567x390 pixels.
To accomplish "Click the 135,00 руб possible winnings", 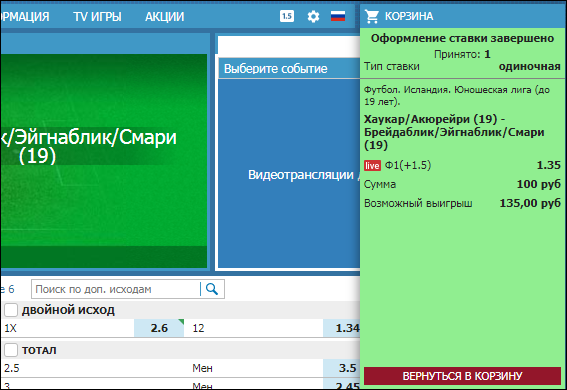I will 530,203.
